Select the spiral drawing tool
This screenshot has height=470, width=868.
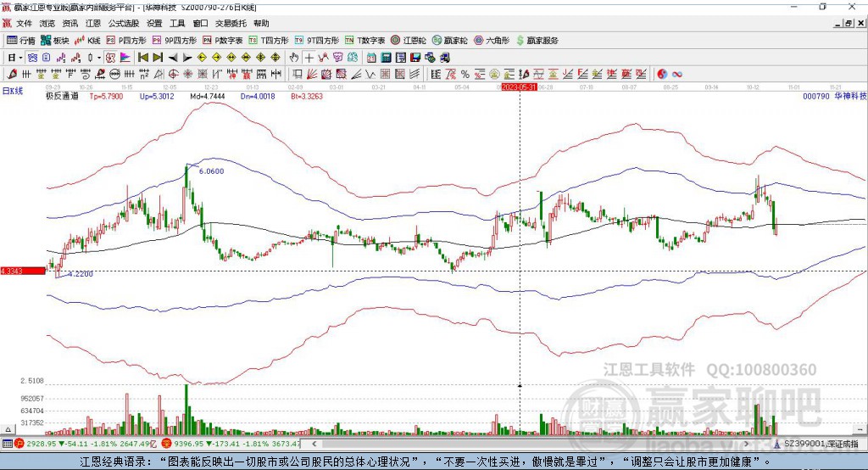[x=85, y=74]
